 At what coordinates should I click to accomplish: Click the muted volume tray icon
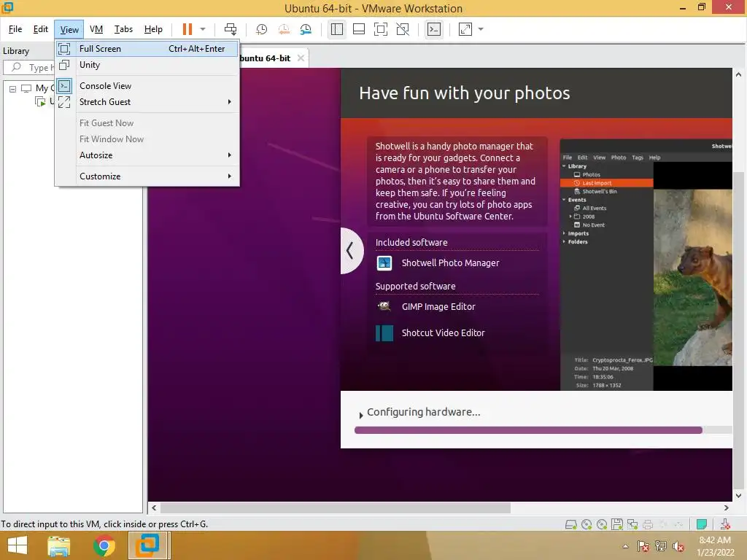678,546
